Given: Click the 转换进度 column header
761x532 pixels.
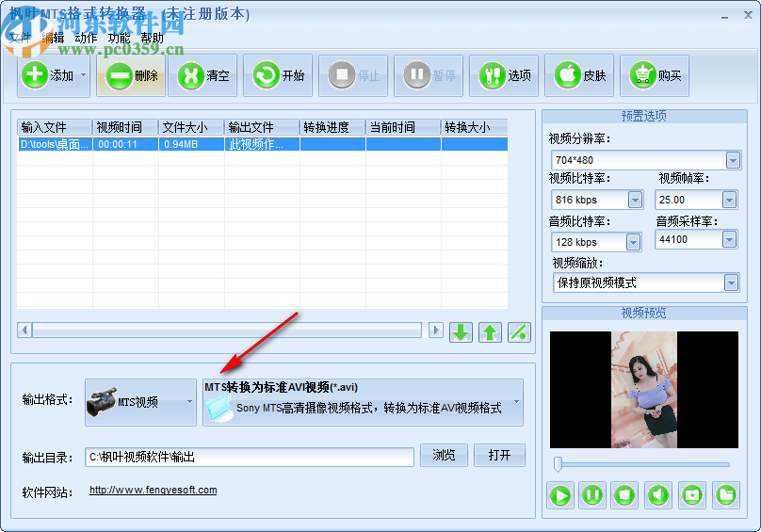Looking at the screenshot, I should (333, 127).
